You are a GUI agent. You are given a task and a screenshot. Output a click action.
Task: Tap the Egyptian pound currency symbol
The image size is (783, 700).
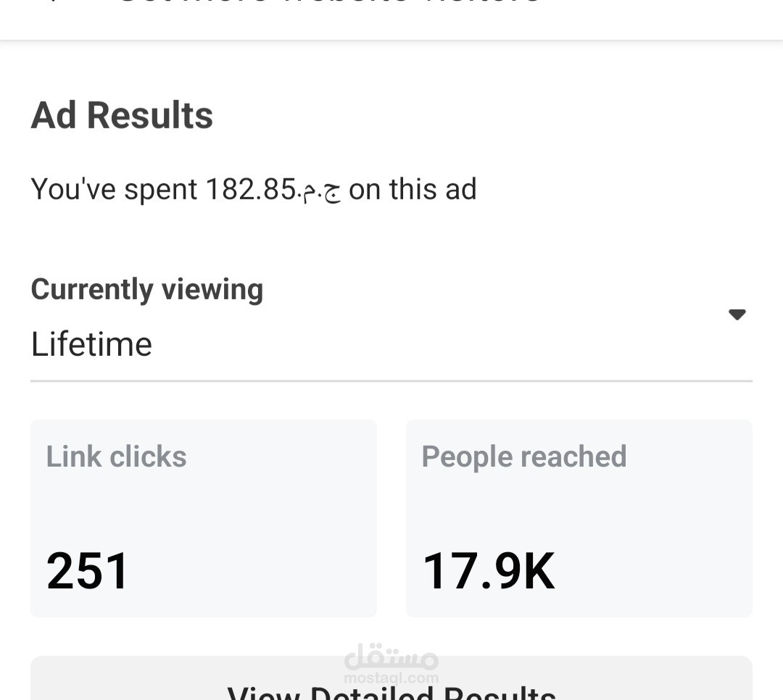click(x=319, y=191)
